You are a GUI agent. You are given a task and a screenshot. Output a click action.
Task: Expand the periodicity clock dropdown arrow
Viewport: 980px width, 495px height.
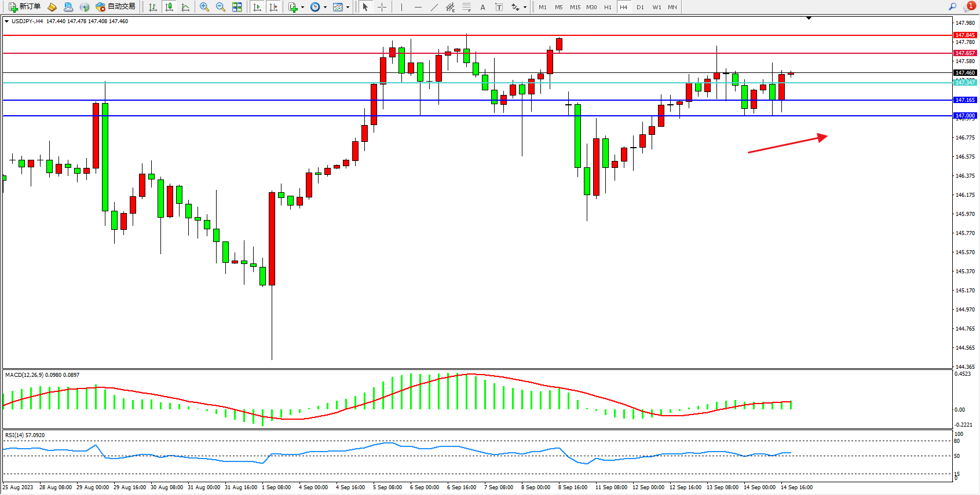pos(325,8)
